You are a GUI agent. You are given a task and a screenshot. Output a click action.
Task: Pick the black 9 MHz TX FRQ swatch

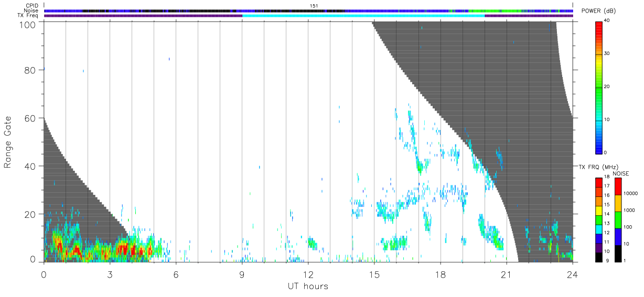click(x=598, y=257)
